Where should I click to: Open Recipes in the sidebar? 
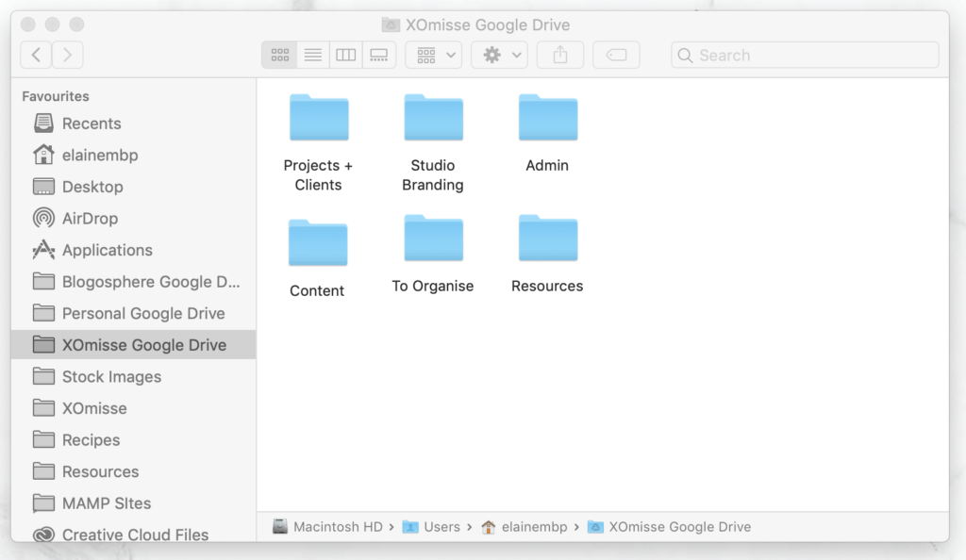coord(133,440)
